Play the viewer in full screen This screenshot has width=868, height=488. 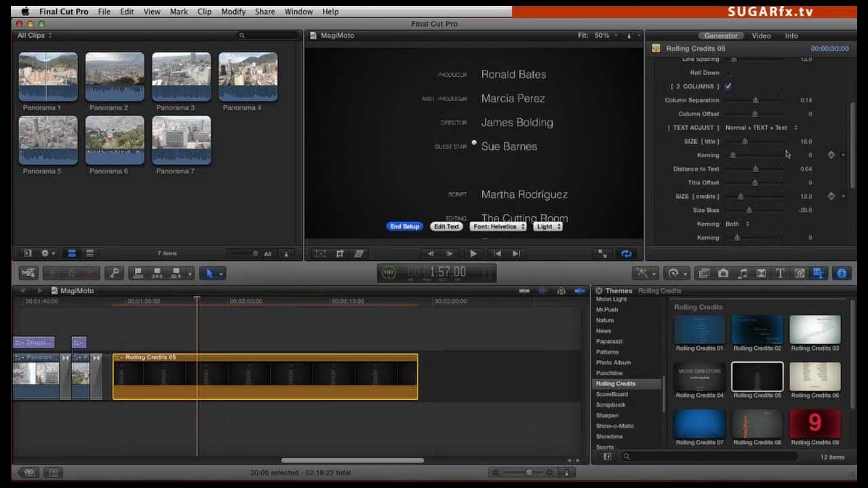tap(602, 253)
